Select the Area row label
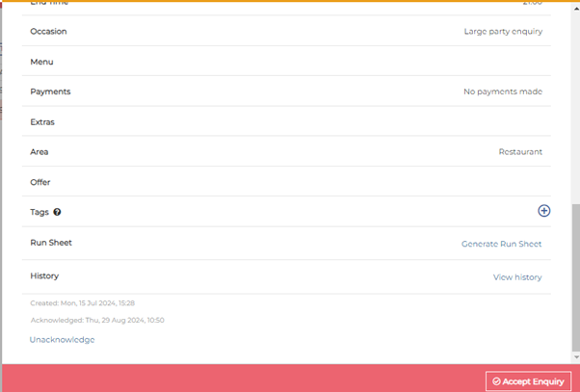 point(40,151)
